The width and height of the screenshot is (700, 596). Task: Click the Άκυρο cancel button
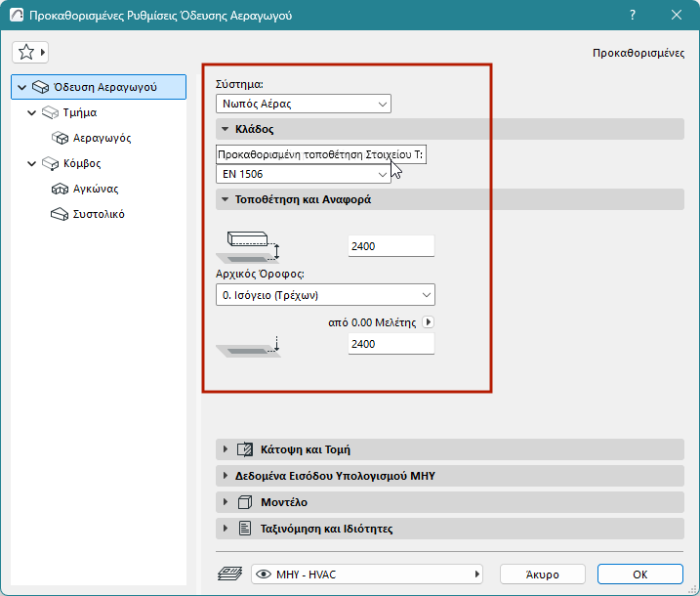point(543,575)
